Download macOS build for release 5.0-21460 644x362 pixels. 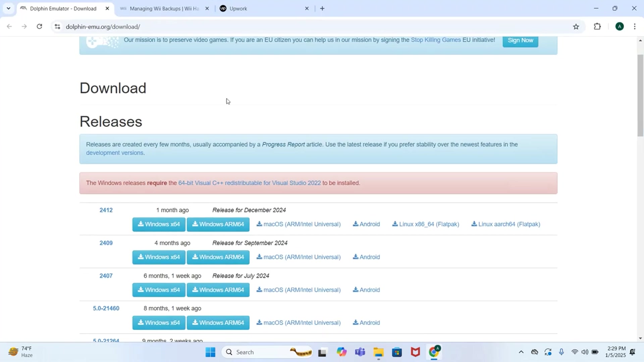tap(299, 323)
